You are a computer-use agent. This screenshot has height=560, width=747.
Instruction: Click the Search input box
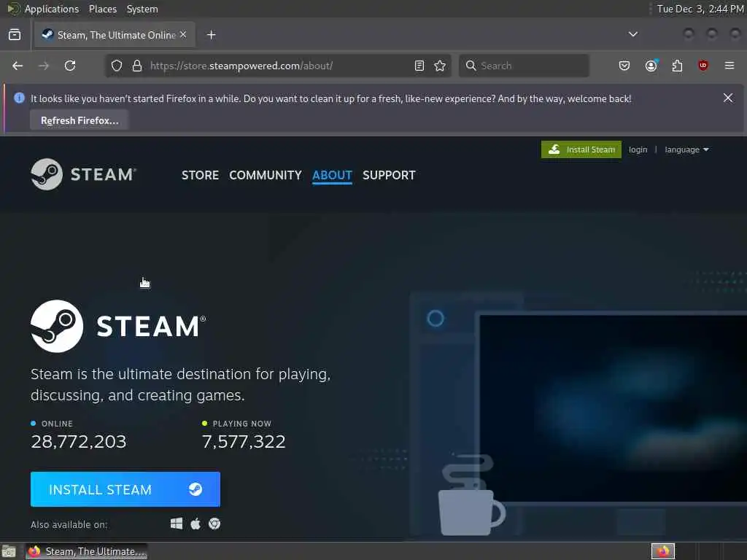[524, 66]
